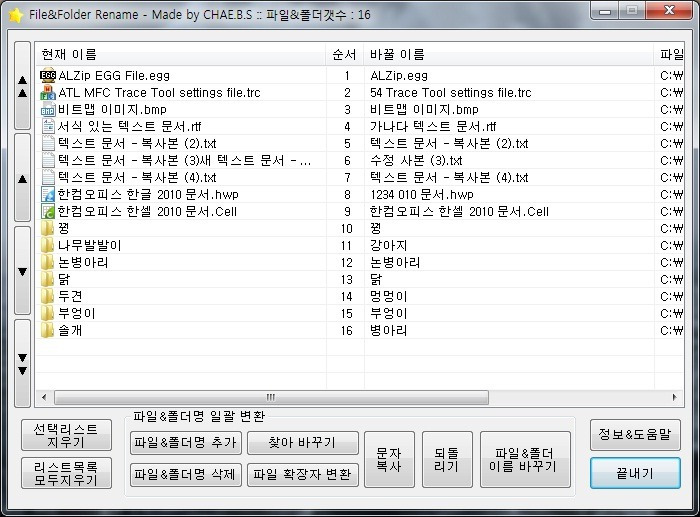Click the horizontal scrollbar left arrow
This screenshot has width=700, height=517.
pyautogui.click(x=44, y=397)
